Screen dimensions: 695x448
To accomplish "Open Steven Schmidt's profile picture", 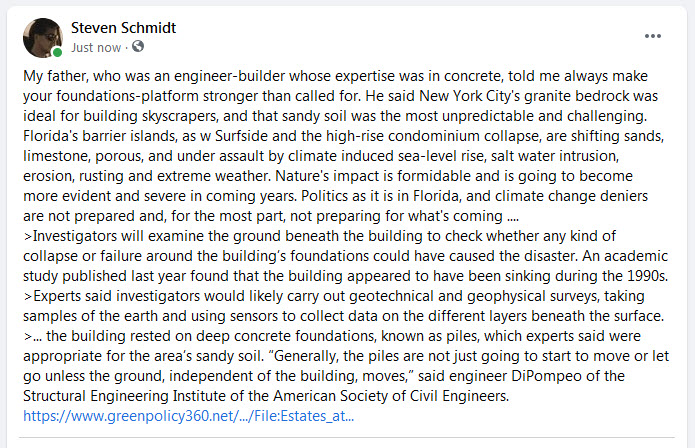I will (x=42, y=37).
